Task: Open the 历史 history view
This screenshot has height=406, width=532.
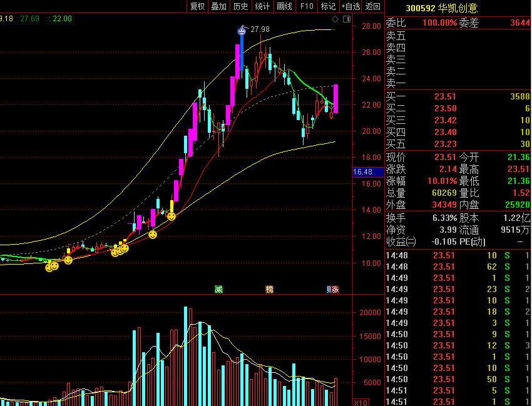Action: point(240,6)
